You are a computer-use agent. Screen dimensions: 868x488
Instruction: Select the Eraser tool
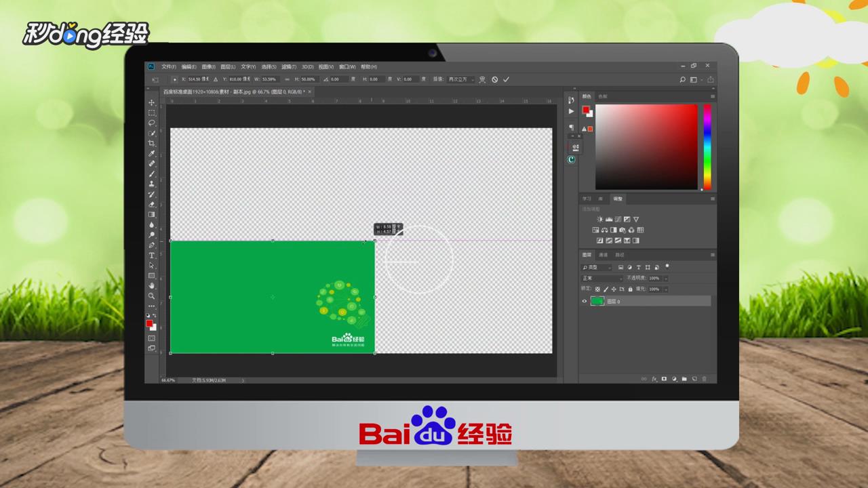[152, 204]
